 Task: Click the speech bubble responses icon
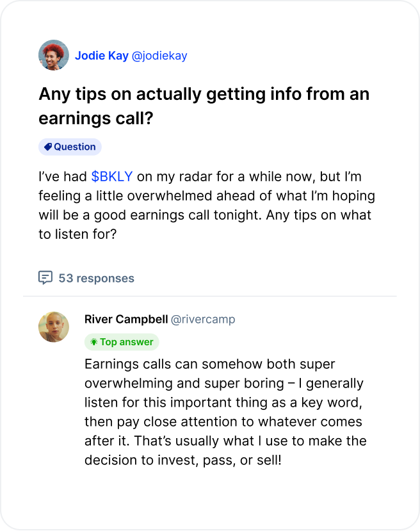coord(45,277)
